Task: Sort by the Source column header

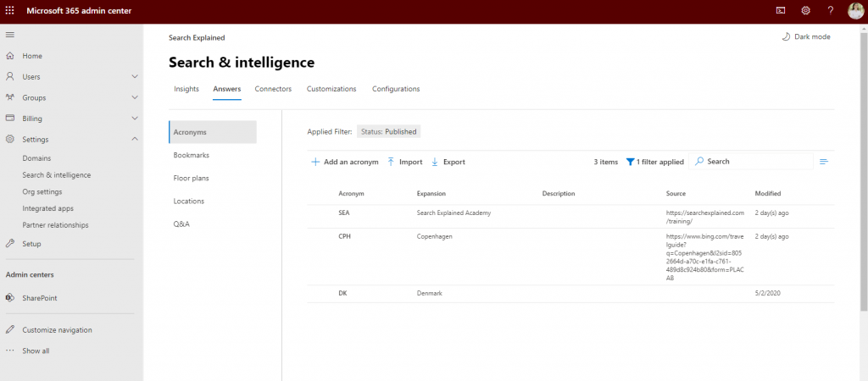Action: coord(676,194)
